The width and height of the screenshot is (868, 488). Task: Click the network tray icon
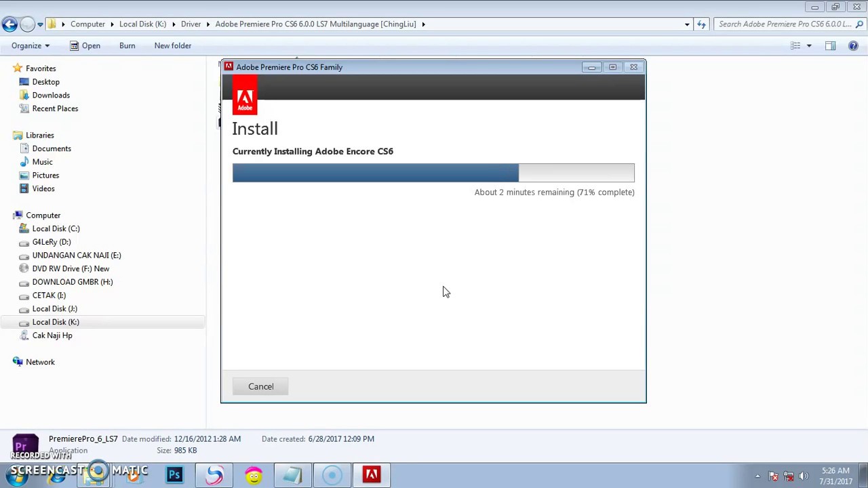[789, 476]
